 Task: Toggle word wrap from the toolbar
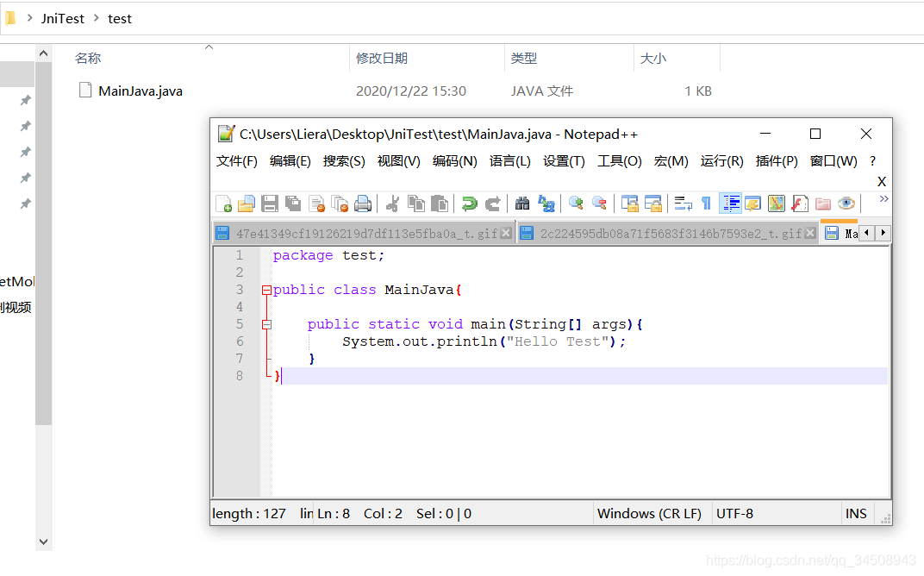coord(682,203)
